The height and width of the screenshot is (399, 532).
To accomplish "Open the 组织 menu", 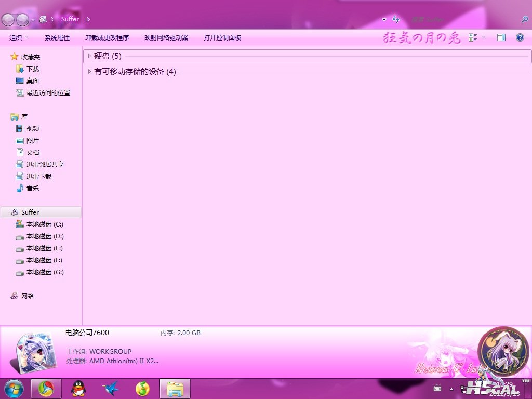I will tap(19, 37).
